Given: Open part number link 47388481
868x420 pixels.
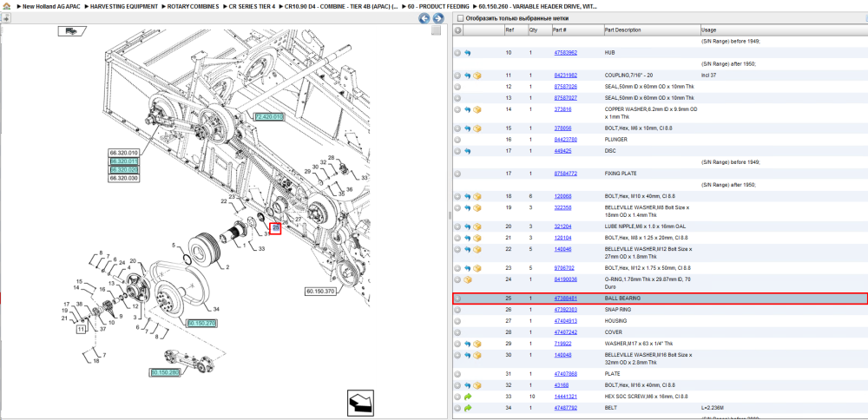Looking at the screenshot, I should point(566,299).
